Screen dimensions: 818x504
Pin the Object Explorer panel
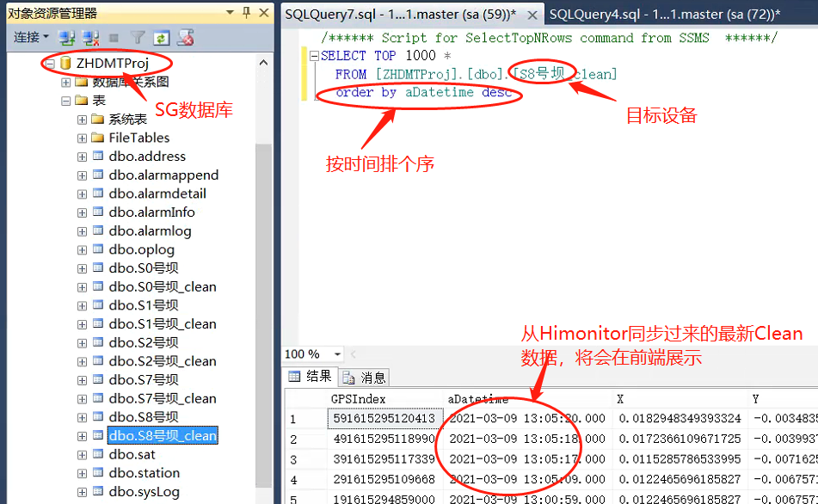tap(246, 12)
